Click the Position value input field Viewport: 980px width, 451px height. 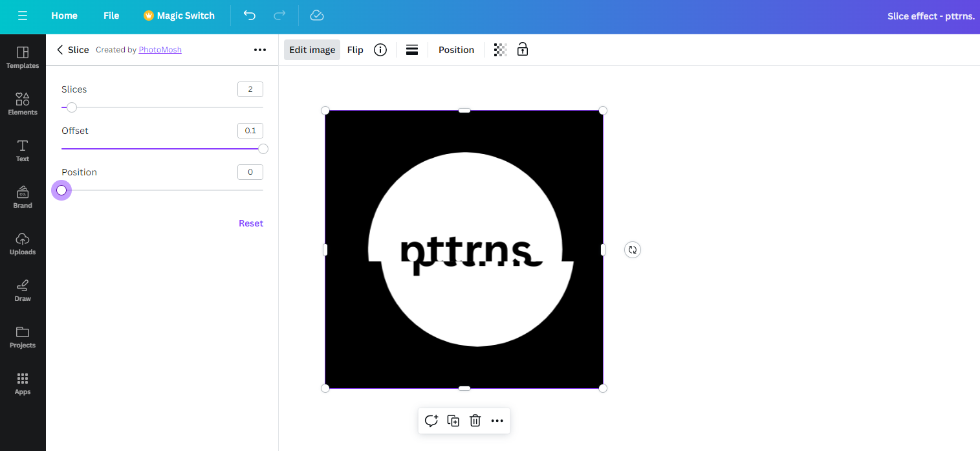250,172
